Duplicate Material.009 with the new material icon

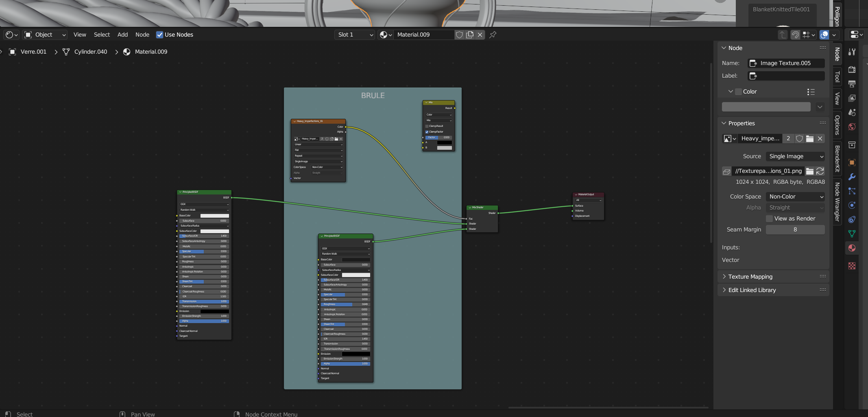[x=470, y=35]
